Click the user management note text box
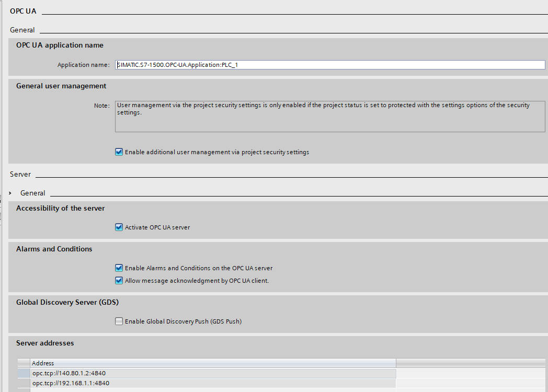This screenshot has width=548, height=392. click(x=330, y=116)
